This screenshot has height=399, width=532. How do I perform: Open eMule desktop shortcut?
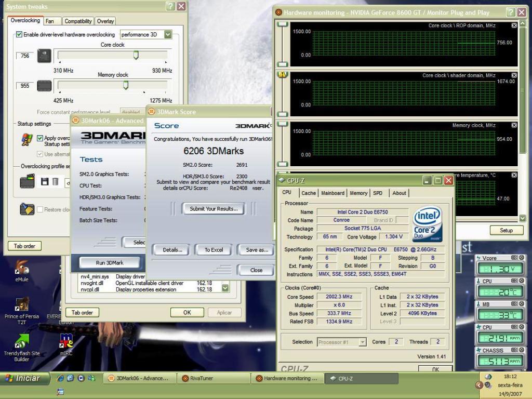22,270
